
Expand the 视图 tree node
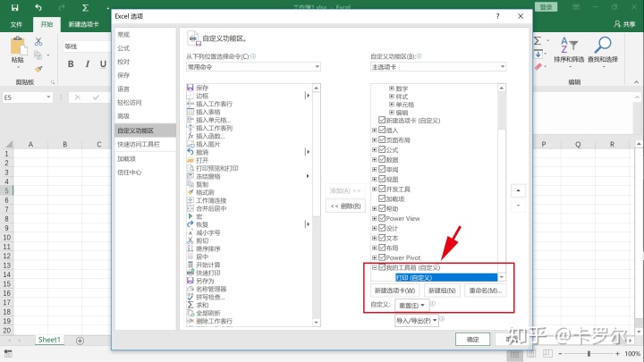coord(374,179)
